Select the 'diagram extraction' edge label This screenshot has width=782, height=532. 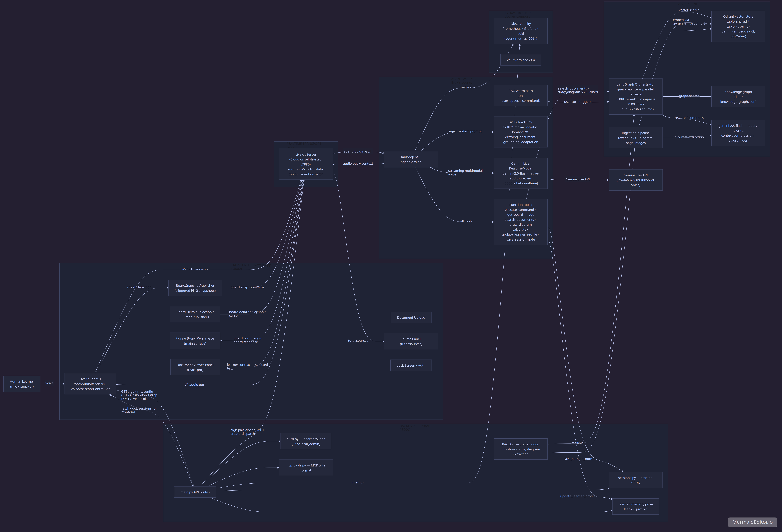click(x=689, y=137)
